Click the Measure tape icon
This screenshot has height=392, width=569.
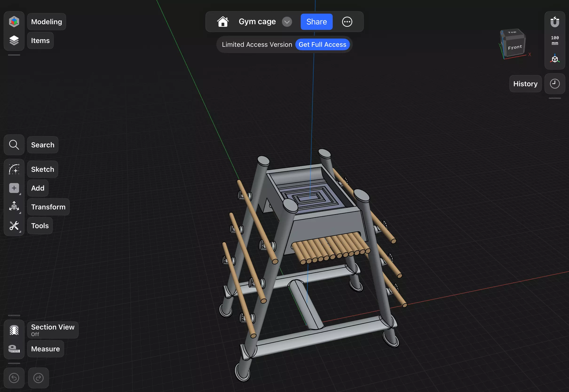click(14, 349)
